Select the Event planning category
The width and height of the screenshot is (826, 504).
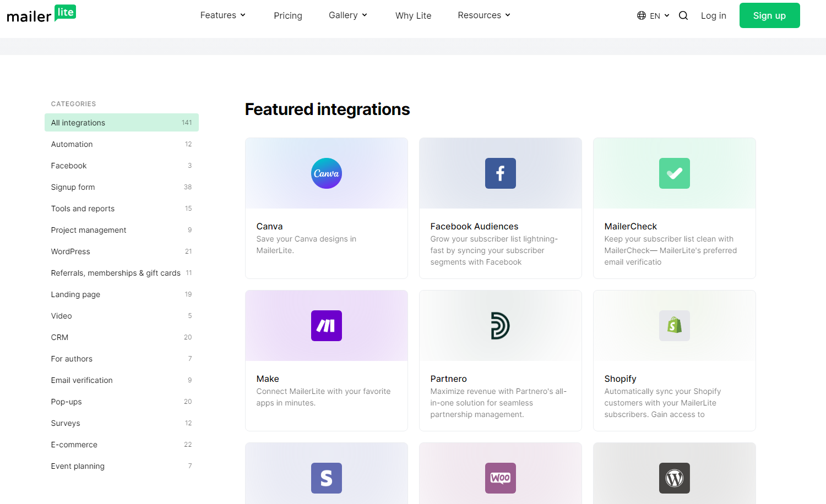tap(122, 466)
